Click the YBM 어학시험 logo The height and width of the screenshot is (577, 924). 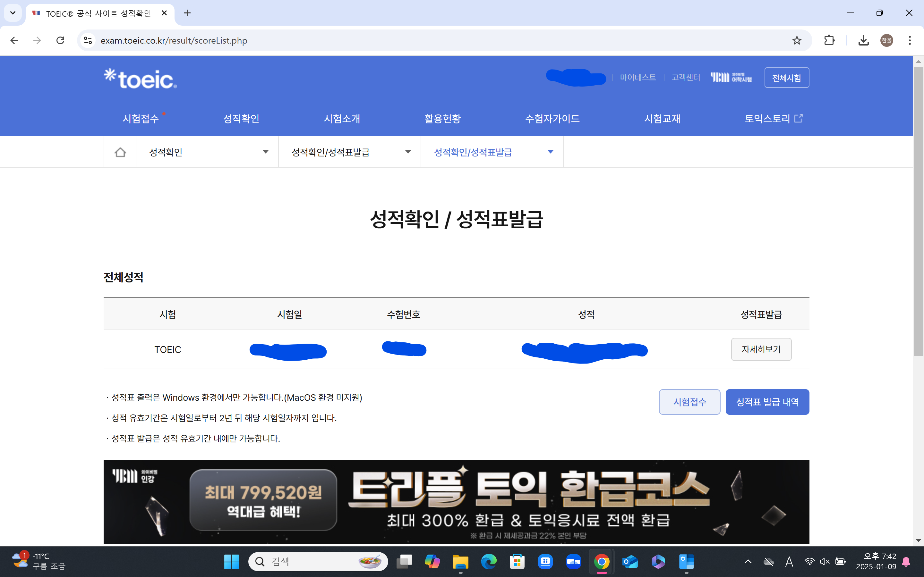click(x=731, y=78)
